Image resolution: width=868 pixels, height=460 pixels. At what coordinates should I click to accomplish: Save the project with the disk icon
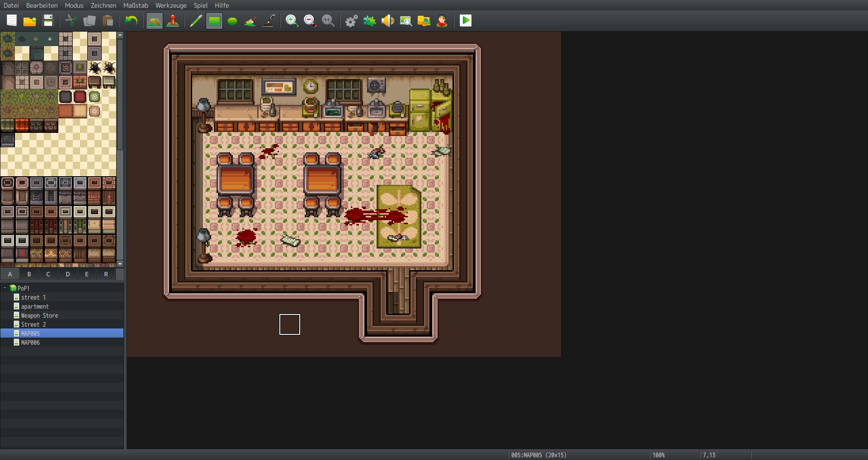(48, 20)
